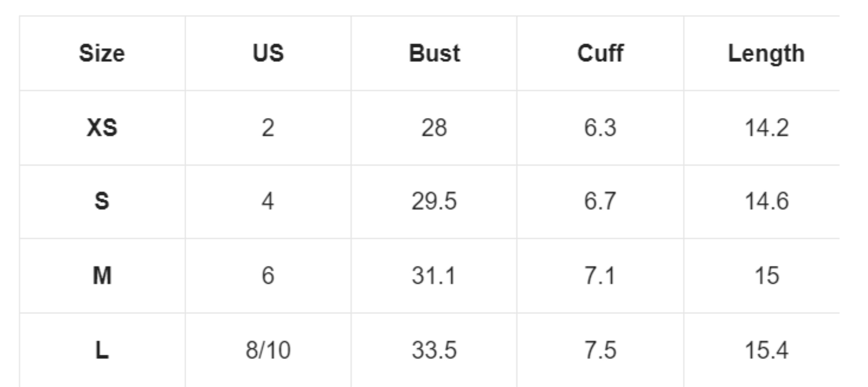The width and height of the screenshot is (868, 387).
Task: Click the 7.1 cuff value
Action: pyautogui.click(x=600, y=276)
